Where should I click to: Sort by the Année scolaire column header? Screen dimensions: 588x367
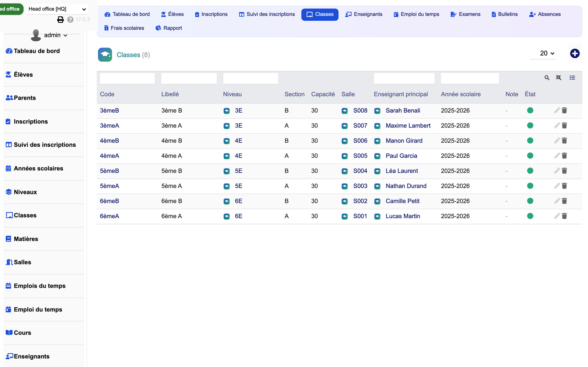pos(461,94)
